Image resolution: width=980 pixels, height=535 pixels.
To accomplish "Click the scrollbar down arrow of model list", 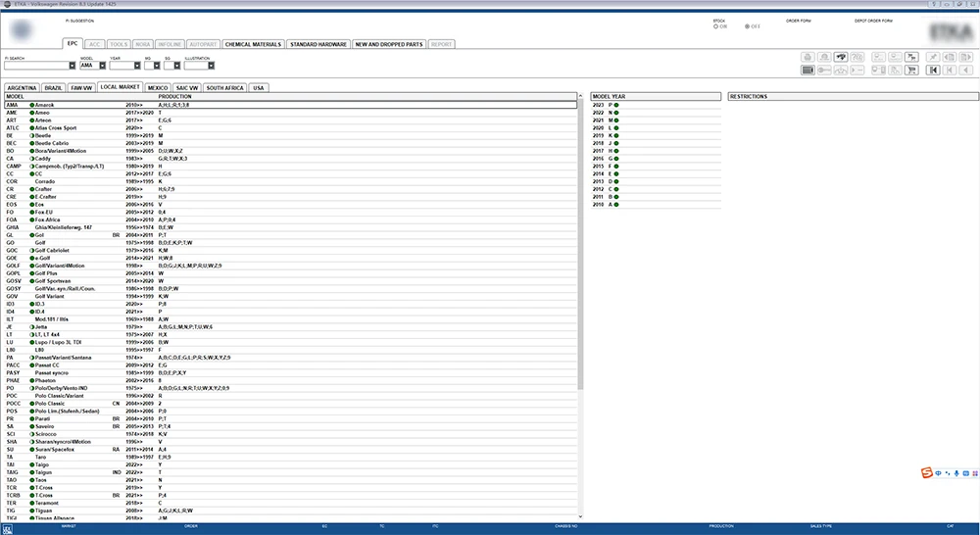I will tap(580, 517).
